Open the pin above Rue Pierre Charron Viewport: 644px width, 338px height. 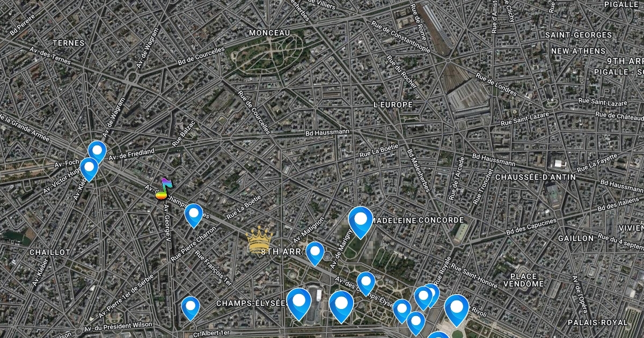coord(194,216)
